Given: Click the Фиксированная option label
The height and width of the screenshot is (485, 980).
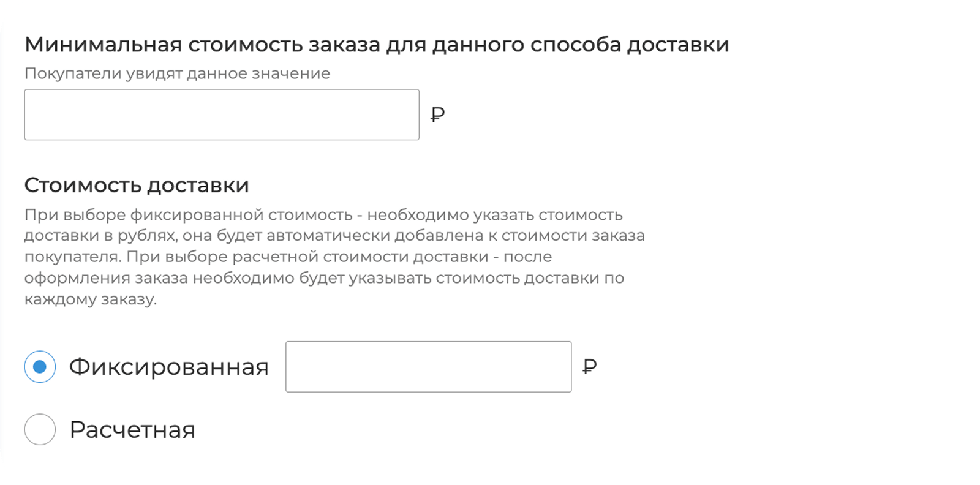Looking at the screenshot, I should tap(169, 367).
